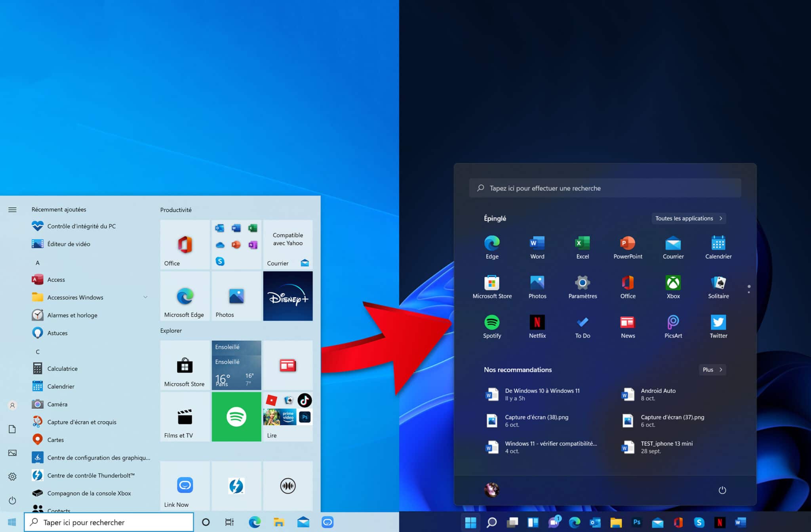Open Netflix in Windows 11 pinned grid
Image resolution: width=811 pixels, height=532 pixels.
click(537, 327)
